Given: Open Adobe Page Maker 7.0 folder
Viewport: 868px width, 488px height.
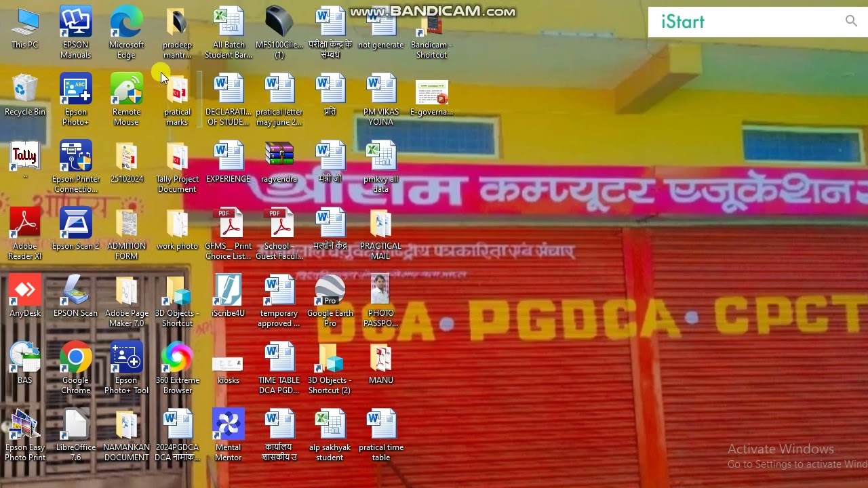Looking at the screenshot, I should (126, 302).
